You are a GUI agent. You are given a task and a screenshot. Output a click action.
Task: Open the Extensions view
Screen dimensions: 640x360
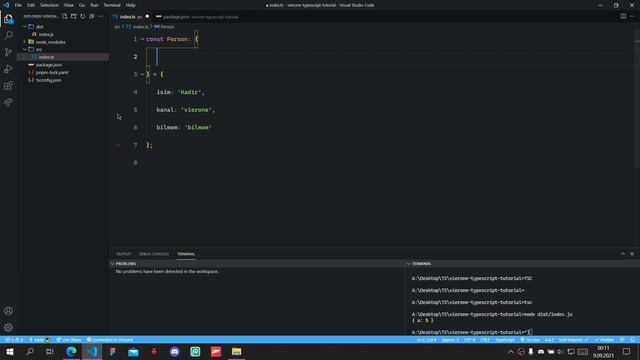click(x=8, y=86)
